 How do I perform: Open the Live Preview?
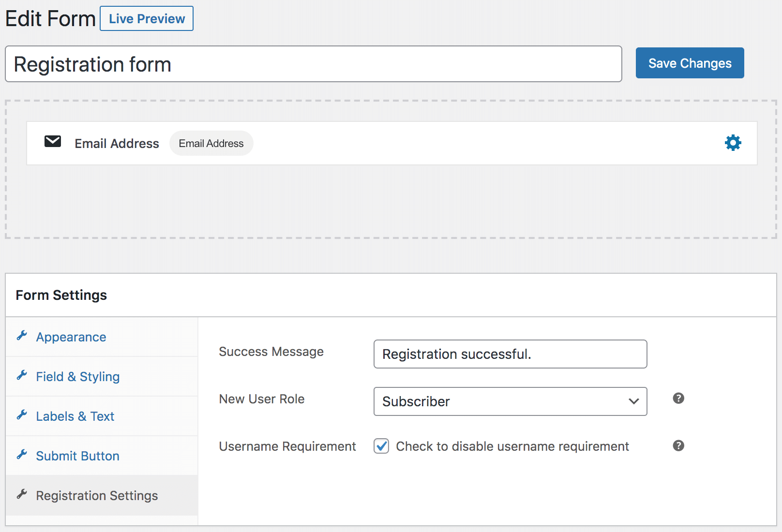tap(146, 18)
